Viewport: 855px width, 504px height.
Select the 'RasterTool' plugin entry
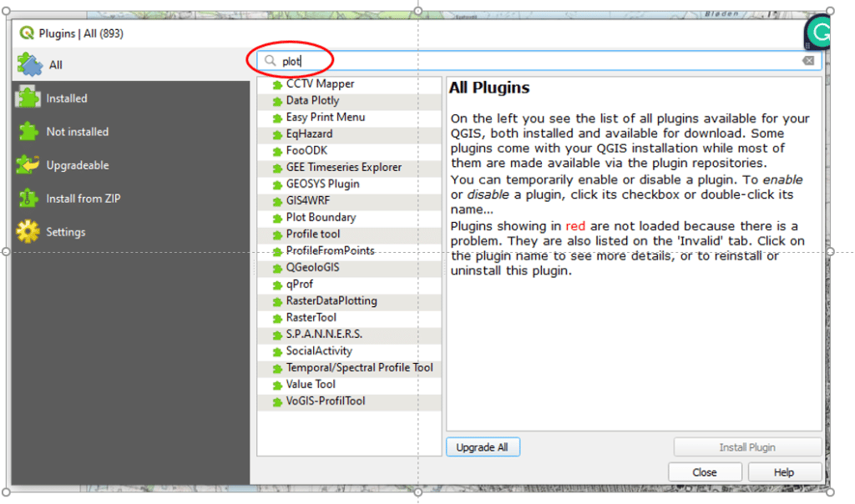(349, 318)
